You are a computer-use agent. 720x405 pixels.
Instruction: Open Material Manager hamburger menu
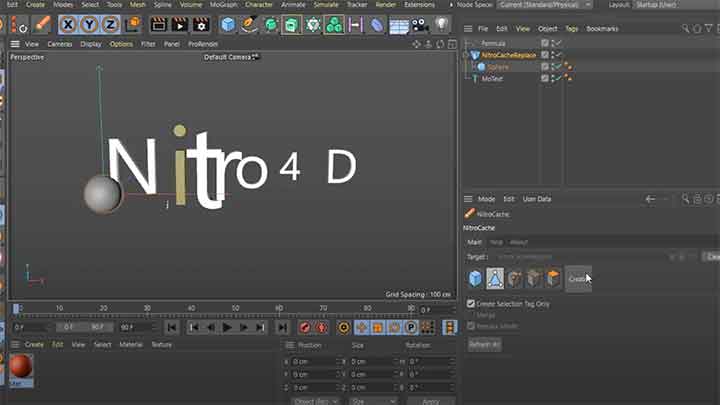point(15,344)
